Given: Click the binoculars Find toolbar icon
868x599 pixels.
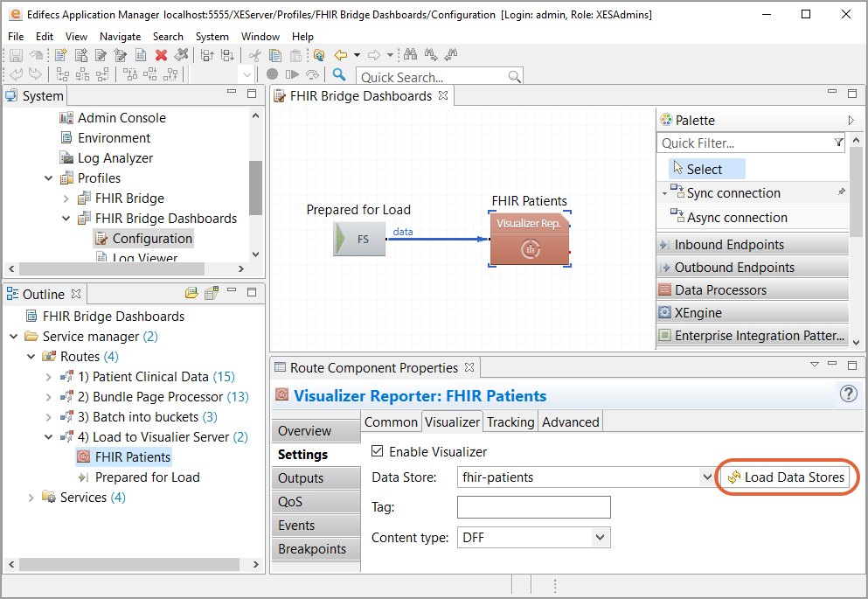Looking at the screenshot, I should pos(410,54).
